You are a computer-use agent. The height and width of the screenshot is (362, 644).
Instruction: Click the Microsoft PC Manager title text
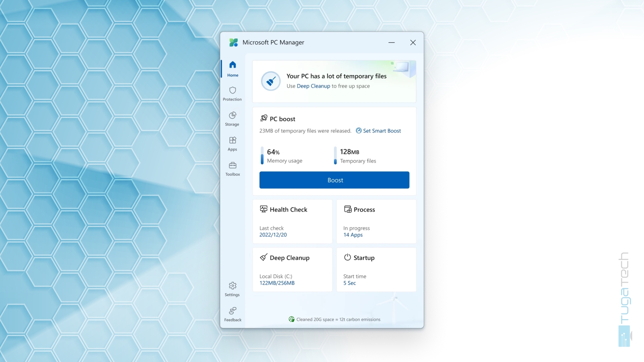(x=273, y=43)
